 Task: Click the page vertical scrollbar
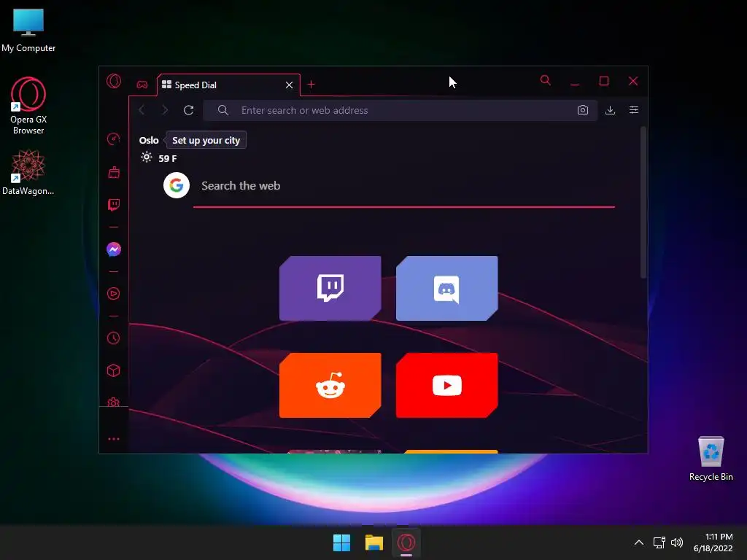643,203
